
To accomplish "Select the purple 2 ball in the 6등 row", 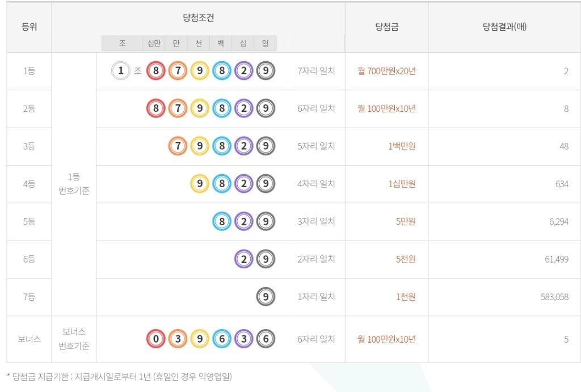I will click(244, 259).
